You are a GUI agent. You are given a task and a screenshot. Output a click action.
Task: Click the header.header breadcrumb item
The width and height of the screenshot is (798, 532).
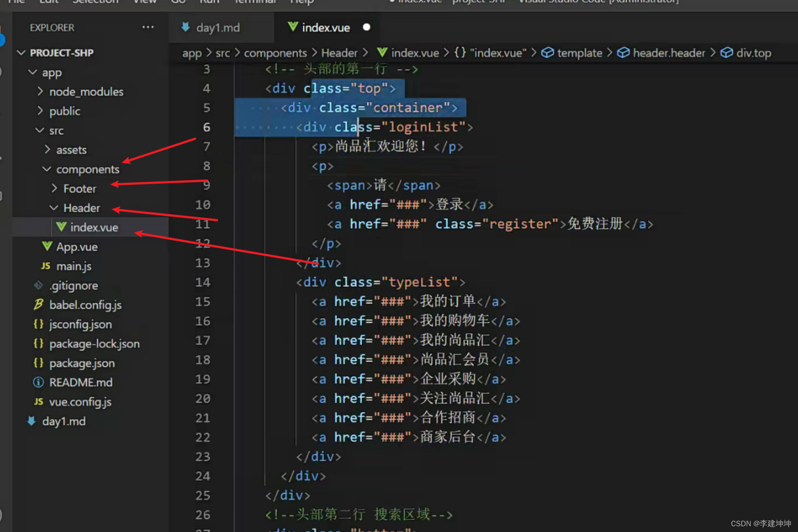pos(669,53)
